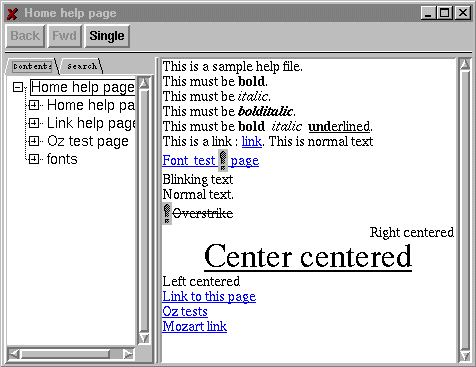476x367 pixels.
Task: Click the 'This is a sample help file' line
Action: pyautogui.click(x=233, y=67)
